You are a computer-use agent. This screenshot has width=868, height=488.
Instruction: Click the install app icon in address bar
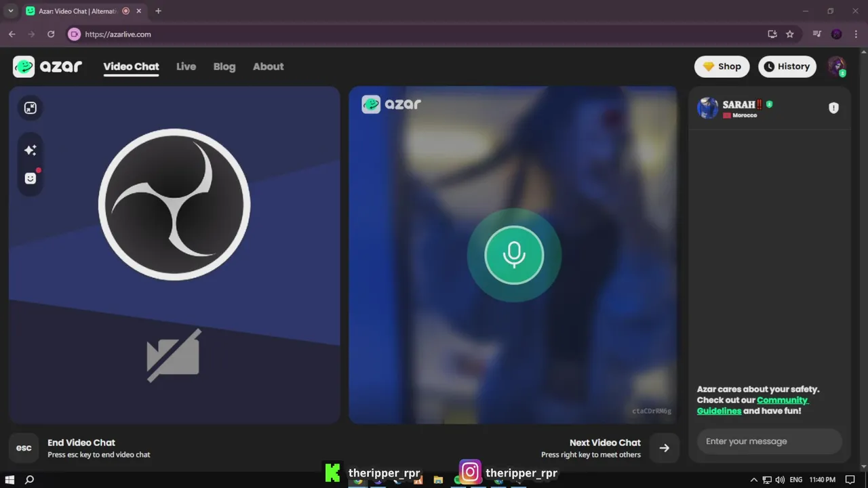click(772, 34)
